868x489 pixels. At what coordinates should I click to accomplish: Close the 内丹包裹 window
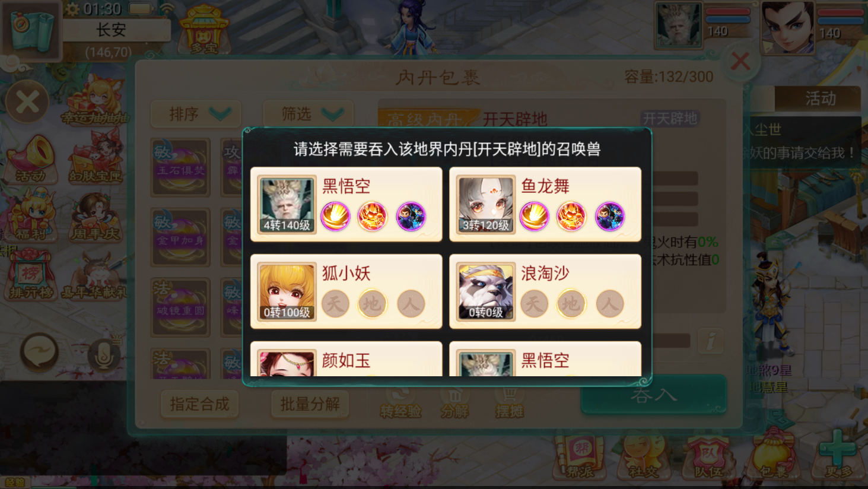(740, 61)
